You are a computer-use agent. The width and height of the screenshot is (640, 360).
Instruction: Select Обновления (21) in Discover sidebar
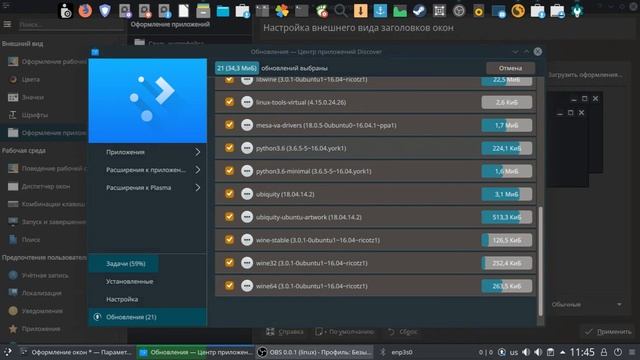148,317
